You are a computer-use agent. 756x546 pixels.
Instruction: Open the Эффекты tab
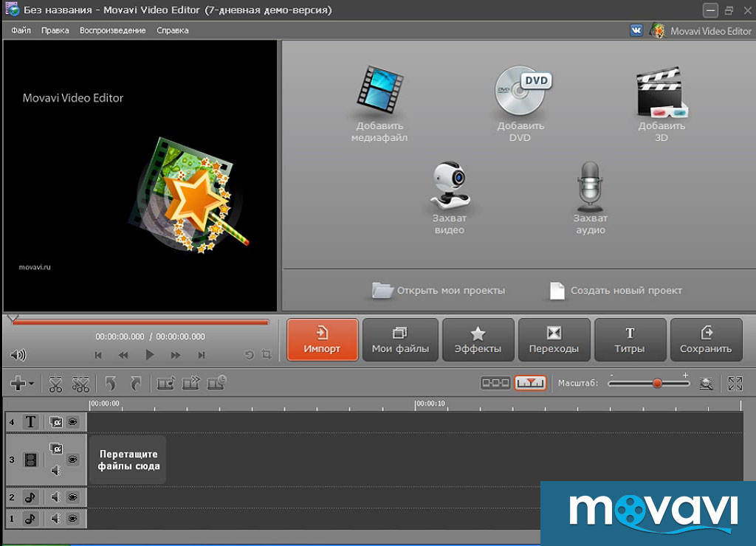pyautogui.click(x=478, y=339)
